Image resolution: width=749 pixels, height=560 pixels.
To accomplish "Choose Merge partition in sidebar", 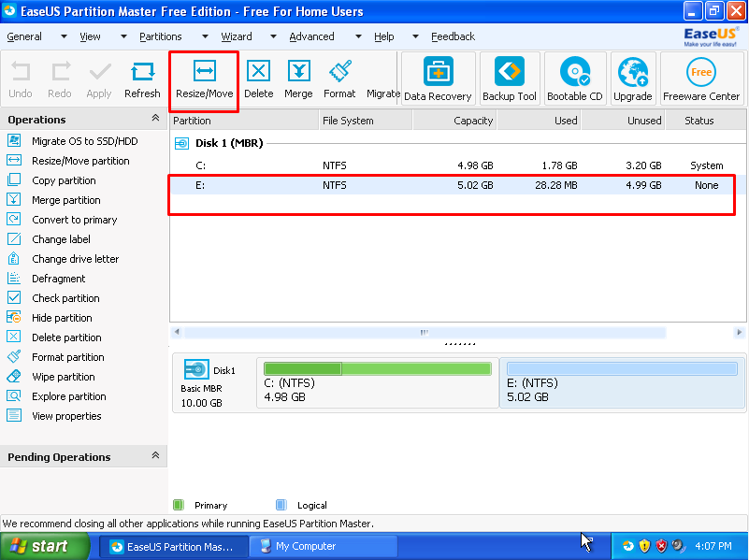I will click(x=65, y=199).
